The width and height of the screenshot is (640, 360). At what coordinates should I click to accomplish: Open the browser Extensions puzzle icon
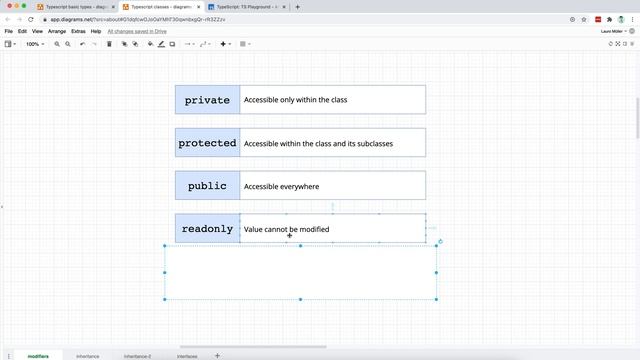(x=609, y=19)
